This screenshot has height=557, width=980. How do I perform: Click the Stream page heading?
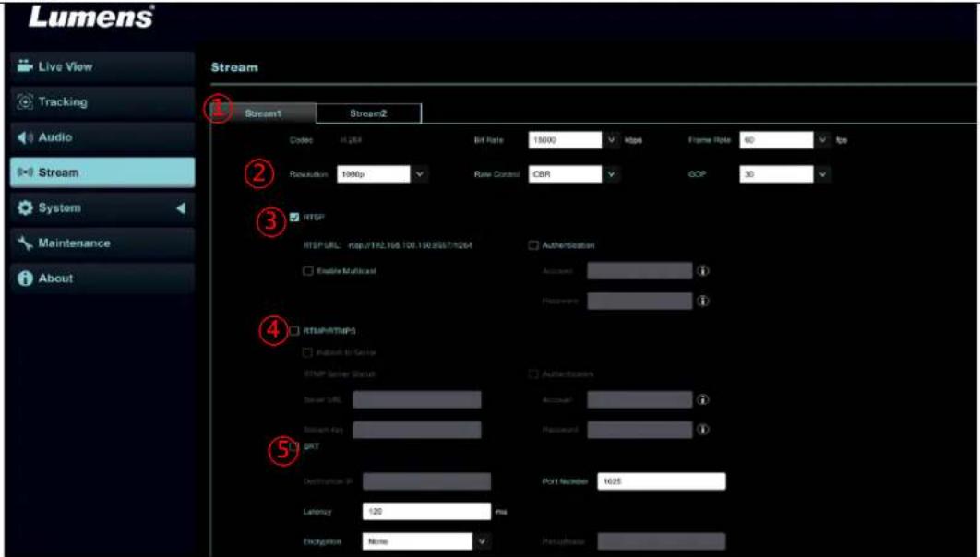click(x=234, y=66)
